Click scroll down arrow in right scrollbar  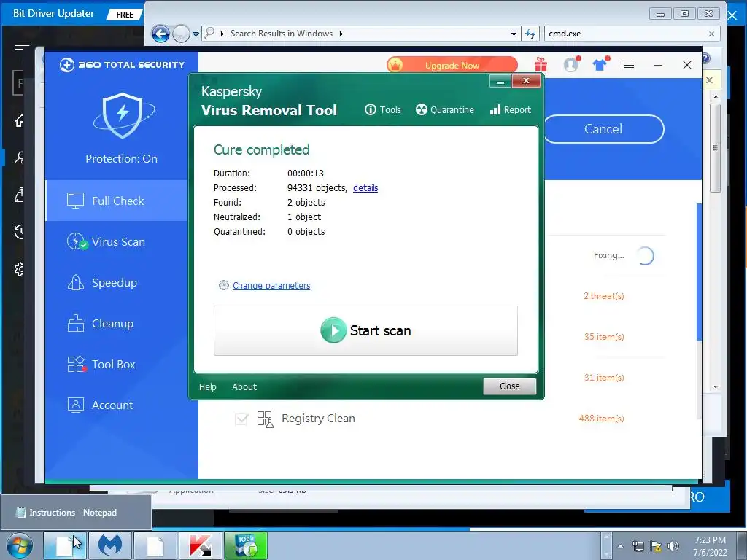pos(715,387)
